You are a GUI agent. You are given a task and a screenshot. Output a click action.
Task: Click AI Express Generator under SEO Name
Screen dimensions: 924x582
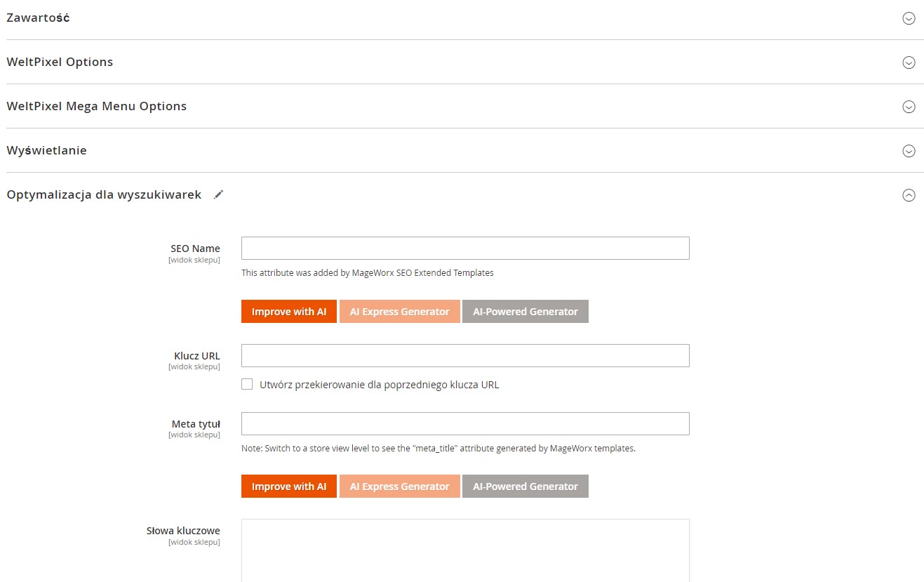(x=399, y=311)
